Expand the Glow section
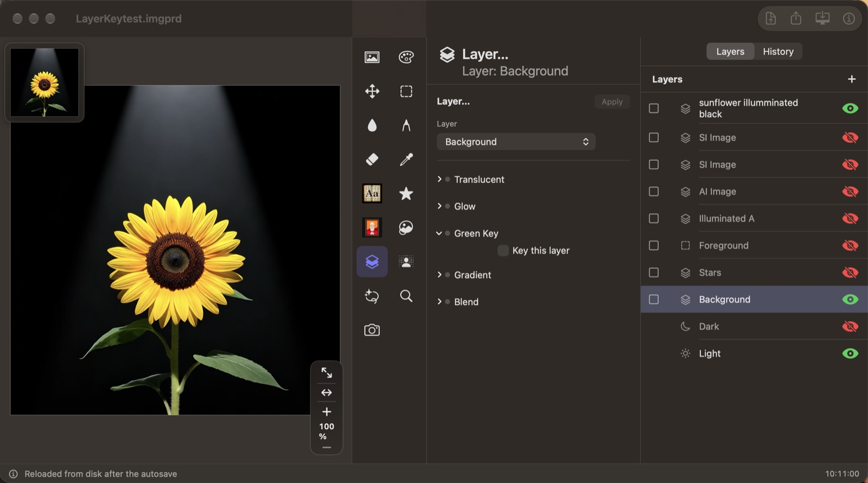 click(x=439, y=206)
